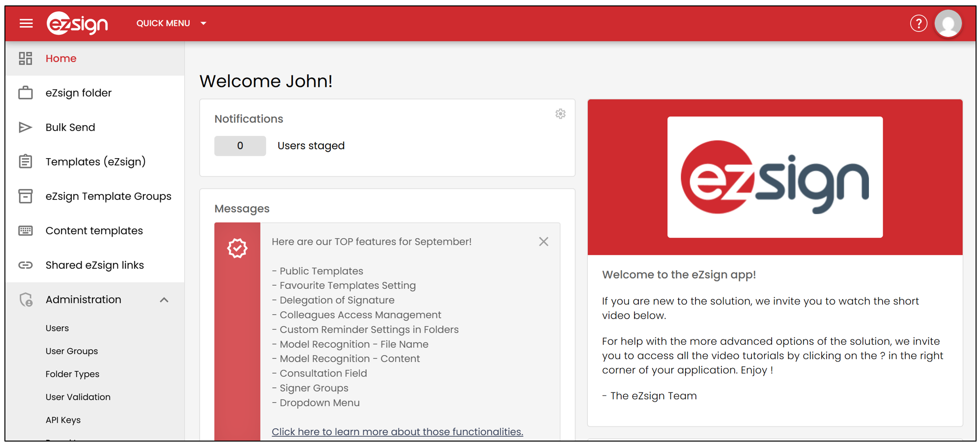The height and width of the screenshot is (445, 980).
Task: Open API Keys under Administration
Action: (63, 420)
